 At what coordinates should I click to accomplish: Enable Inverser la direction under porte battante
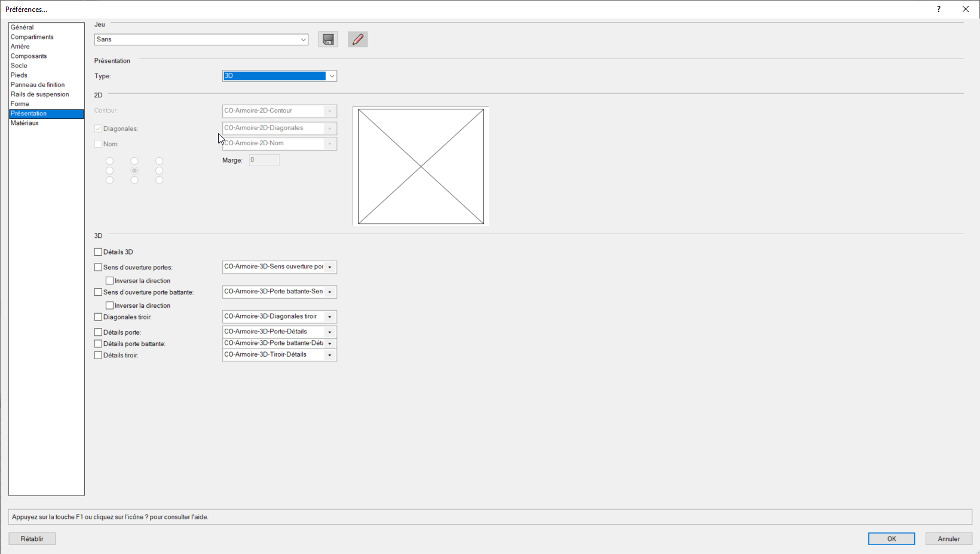pyautogui.click(x=110, y=305)
